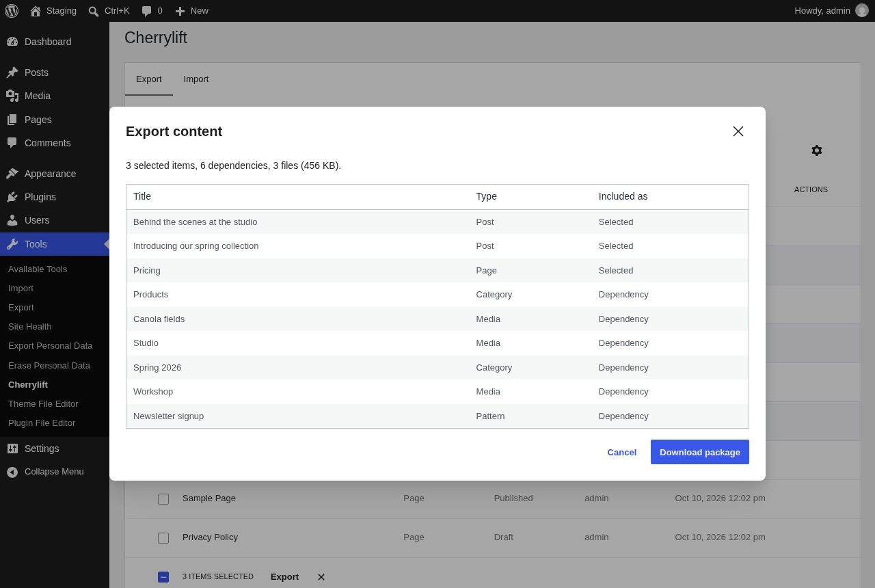Open the Plugins menu
Screen dimensions: 875x588
[55, 197]
